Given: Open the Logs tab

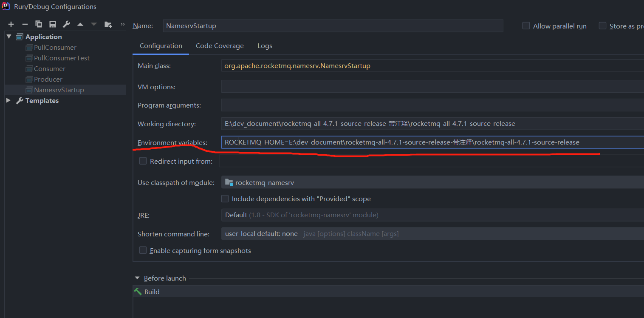Looking at the screenshot, I should [265, 46].
